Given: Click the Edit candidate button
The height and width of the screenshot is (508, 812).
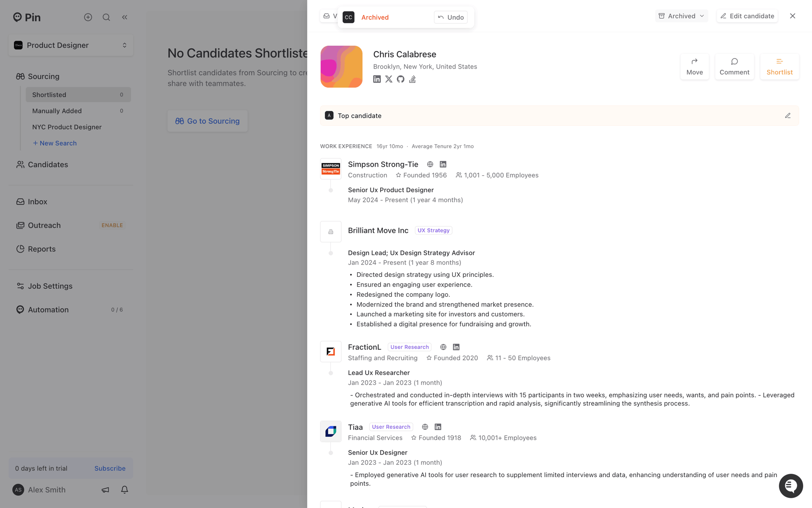Looking at the screenshot, I should (x=747, y=16).
